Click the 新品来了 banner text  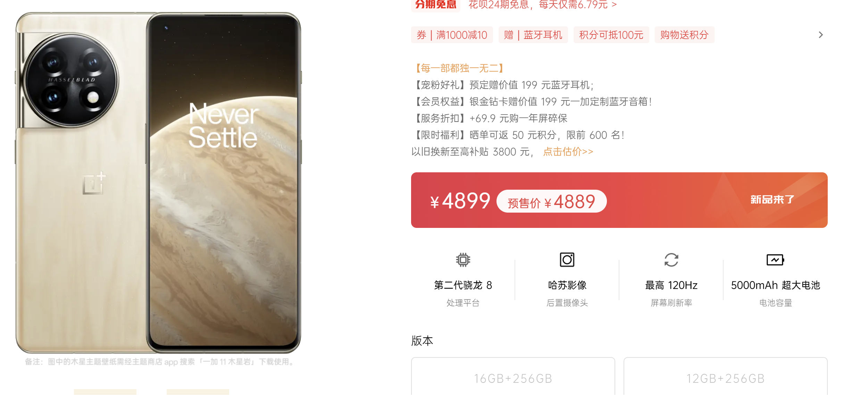[772, 200]
